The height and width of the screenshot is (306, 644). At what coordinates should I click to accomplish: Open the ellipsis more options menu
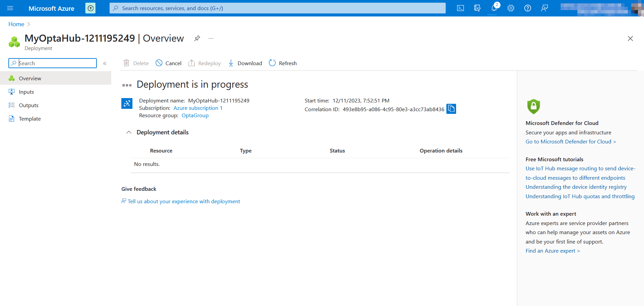[x=211, y=38]
